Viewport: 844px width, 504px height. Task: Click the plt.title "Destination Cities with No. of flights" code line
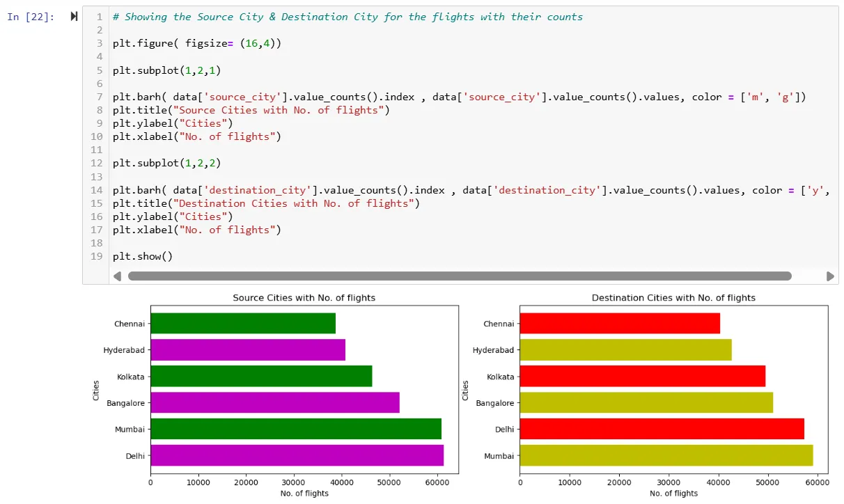[x=267, y=203]
